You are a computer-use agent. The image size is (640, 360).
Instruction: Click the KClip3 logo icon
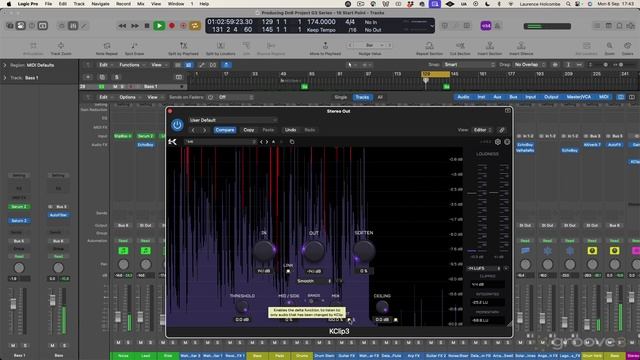[x=172, y=142]
